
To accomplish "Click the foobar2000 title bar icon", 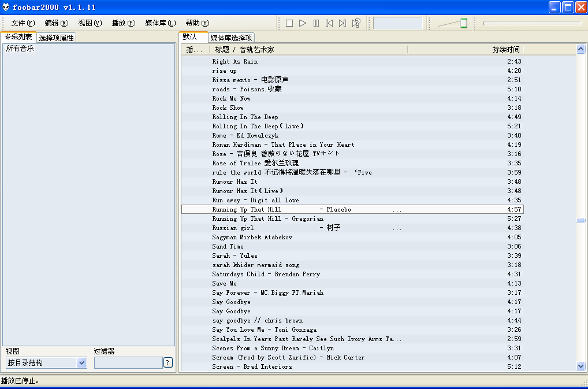I will [x=6, y=7].
